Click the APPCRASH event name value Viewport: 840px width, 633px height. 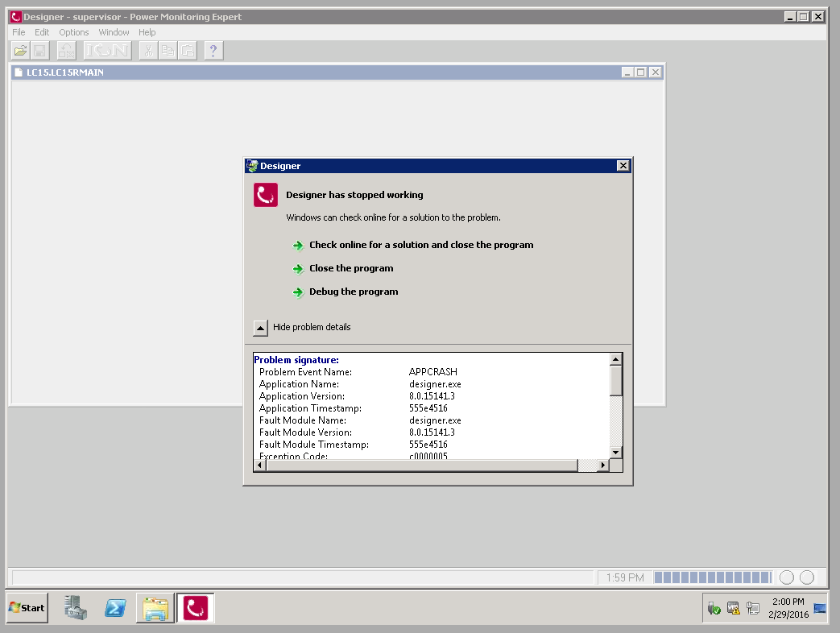click(432, 371)
